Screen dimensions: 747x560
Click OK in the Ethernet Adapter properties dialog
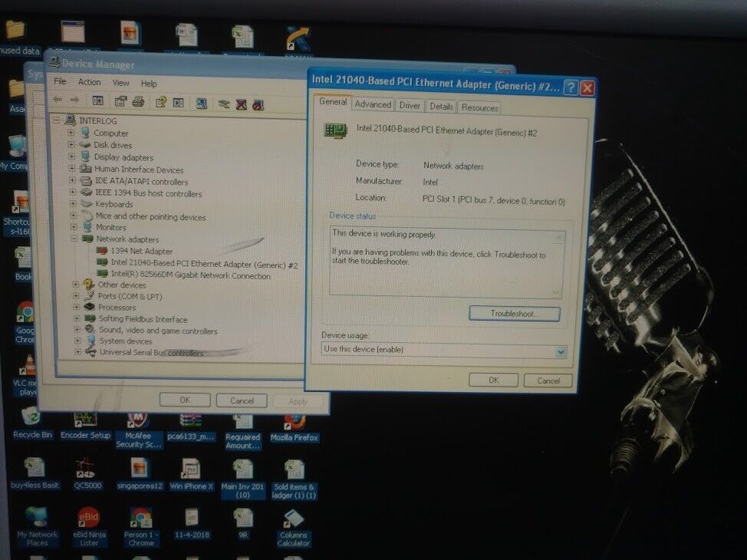pos(493,380)
